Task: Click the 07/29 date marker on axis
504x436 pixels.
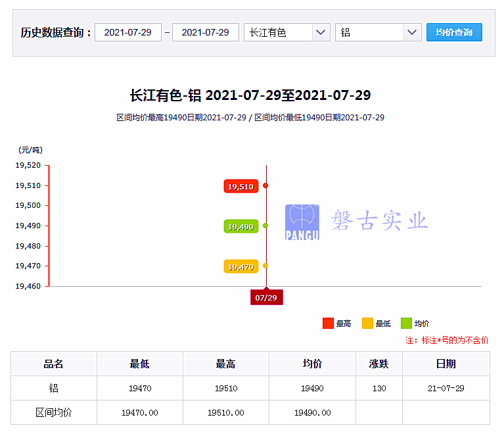Action: [x=267, y=297]
